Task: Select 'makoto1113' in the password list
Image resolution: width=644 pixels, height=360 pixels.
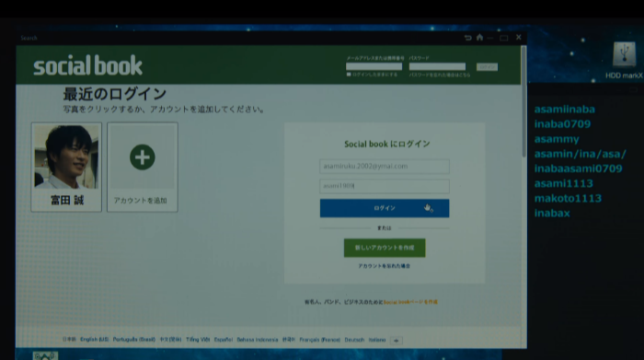Action: pos(568,199)
